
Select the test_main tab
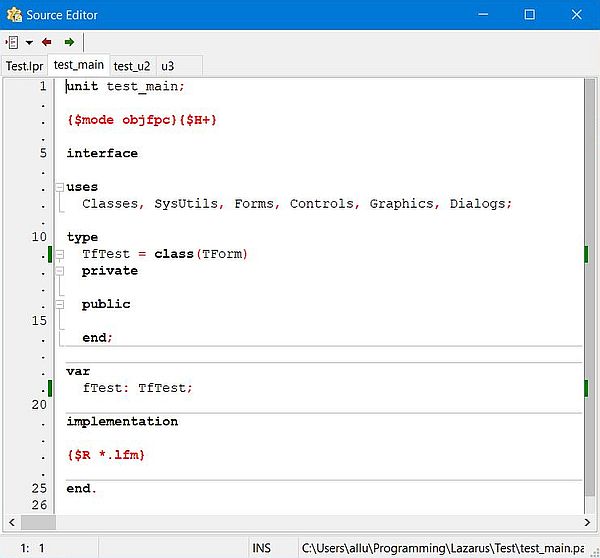79,65
